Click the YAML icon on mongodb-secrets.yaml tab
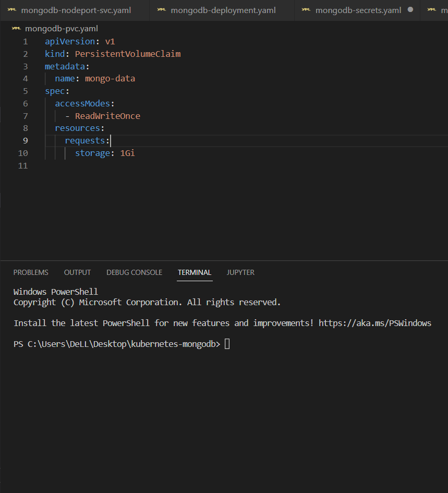The height and width of the screenshot is (493, 448). pos(306,10)
